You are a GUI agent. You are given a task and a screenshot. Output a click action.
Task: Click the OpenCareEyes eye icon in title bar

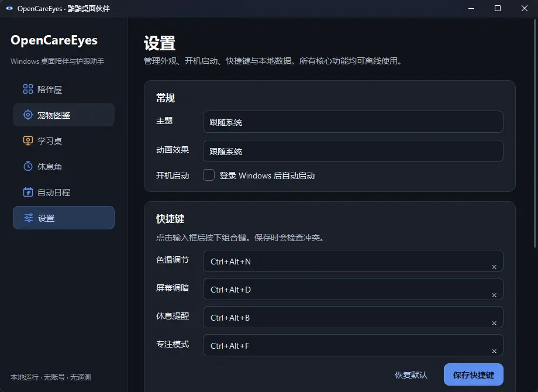coord(9,8)
